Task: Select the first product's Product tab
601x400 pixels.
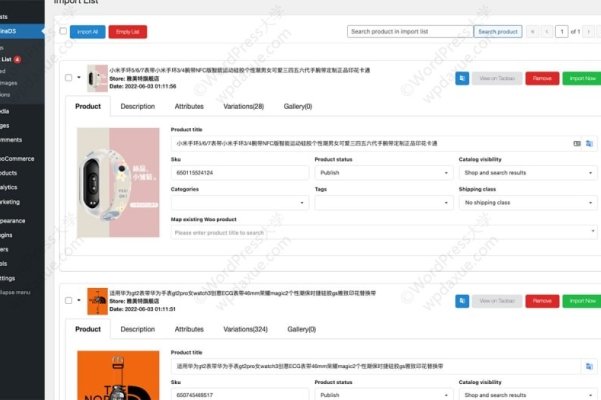Action: (88, 107)
